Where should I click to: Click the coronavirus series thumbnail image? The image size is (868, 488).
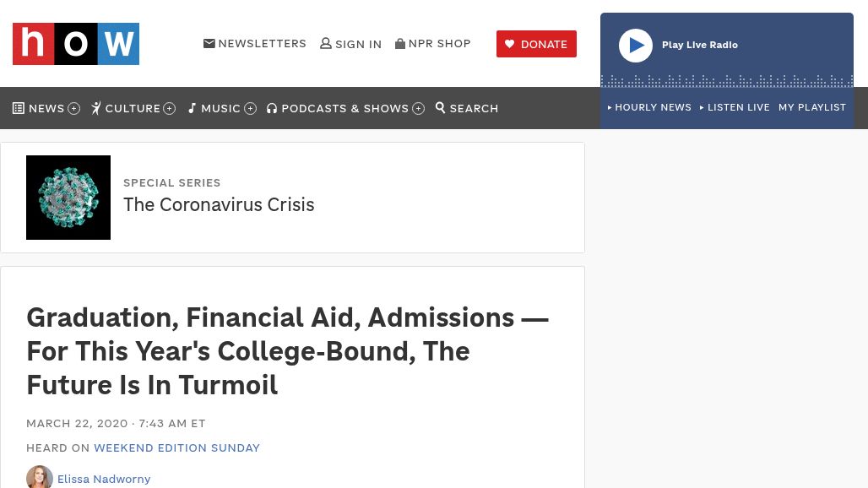tap(68, 198)
